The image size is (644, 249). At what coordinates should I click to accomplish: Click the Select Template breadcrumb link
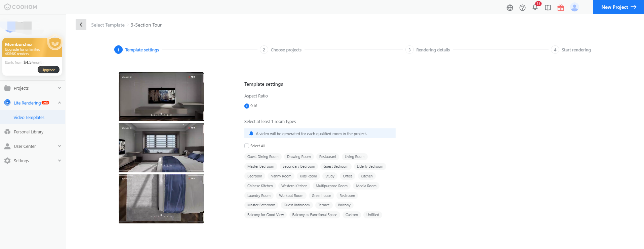108,25
